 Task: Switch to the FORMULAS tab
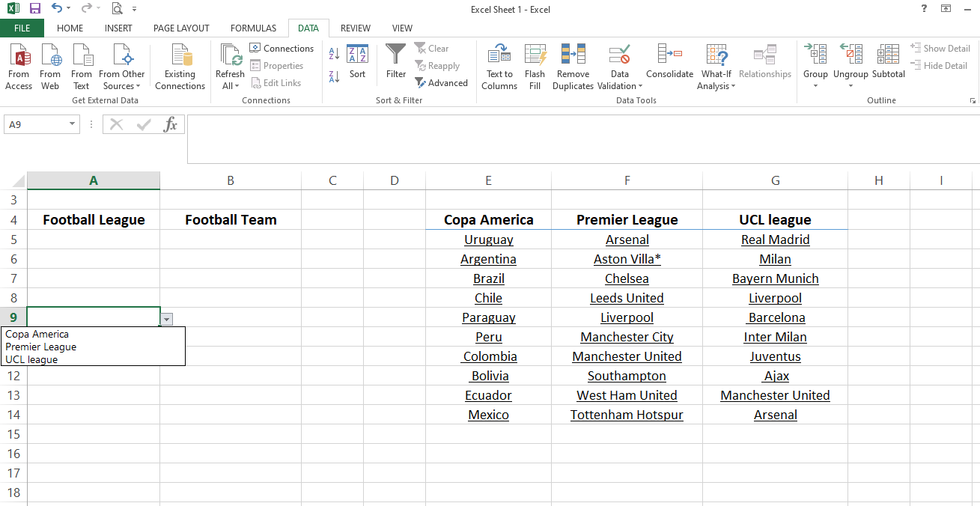[253, 28]
